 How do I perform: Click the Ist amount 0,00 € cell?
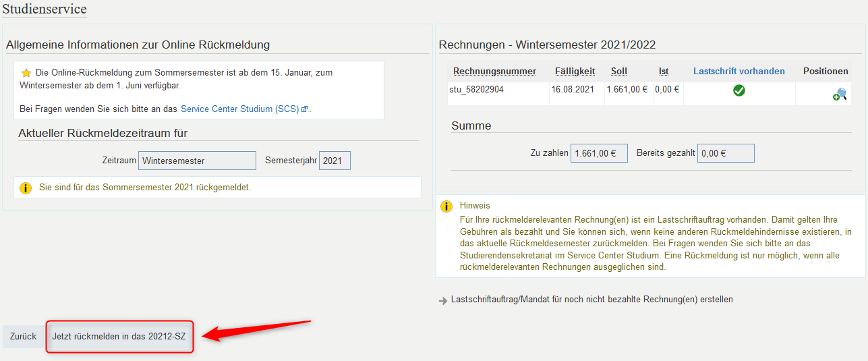pyautogui.click(x=667, y=89)
